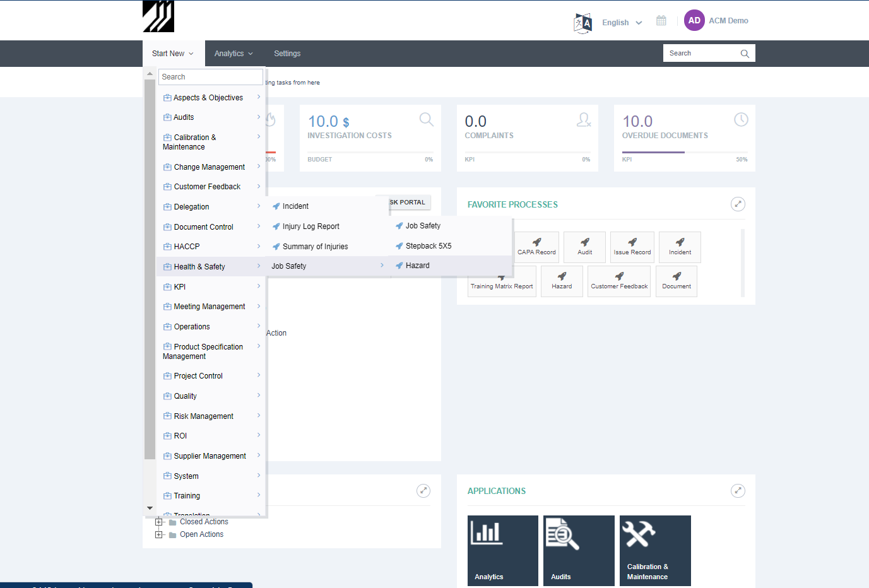869x588 pixels.
Task: Launch the Document favorite tile
Action: [677, 281]
